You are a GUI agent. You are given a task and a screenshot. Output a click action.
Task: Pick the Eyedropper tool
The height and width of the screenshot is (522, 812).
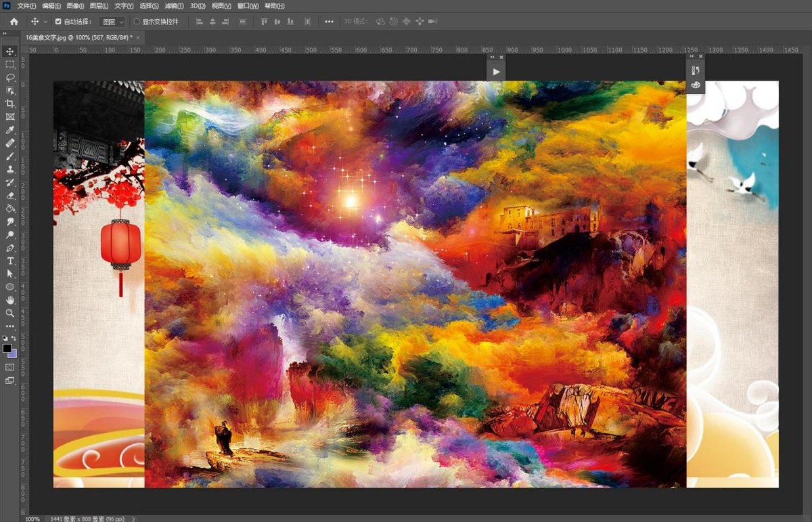click(x=10, y=130)
